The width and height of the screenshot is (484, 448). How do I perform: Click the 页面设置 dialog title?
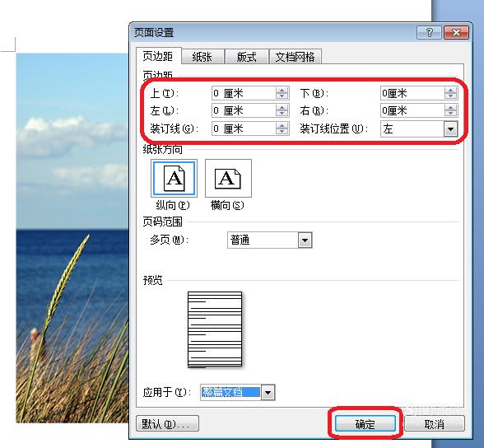click(154, 32)
